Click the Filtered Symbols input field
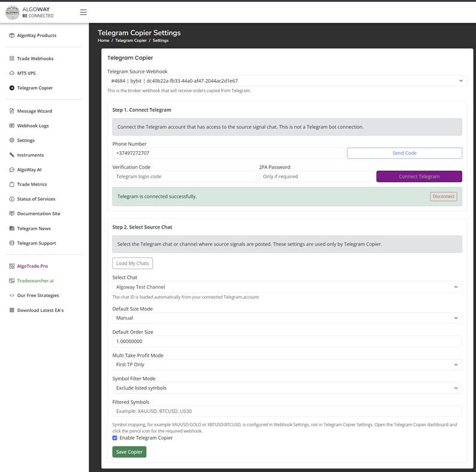This screenshot has height=472, width=476. (x=287, y=411)
